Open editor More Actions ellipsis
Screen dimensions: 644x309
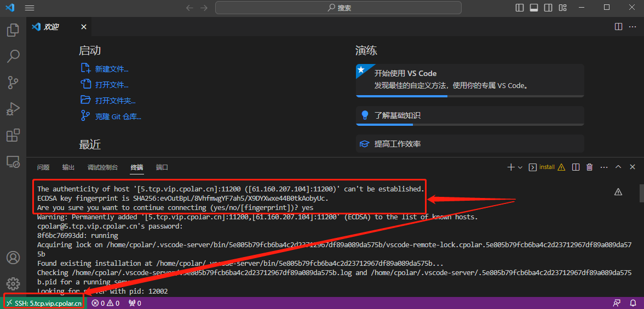tap(633, 27)
